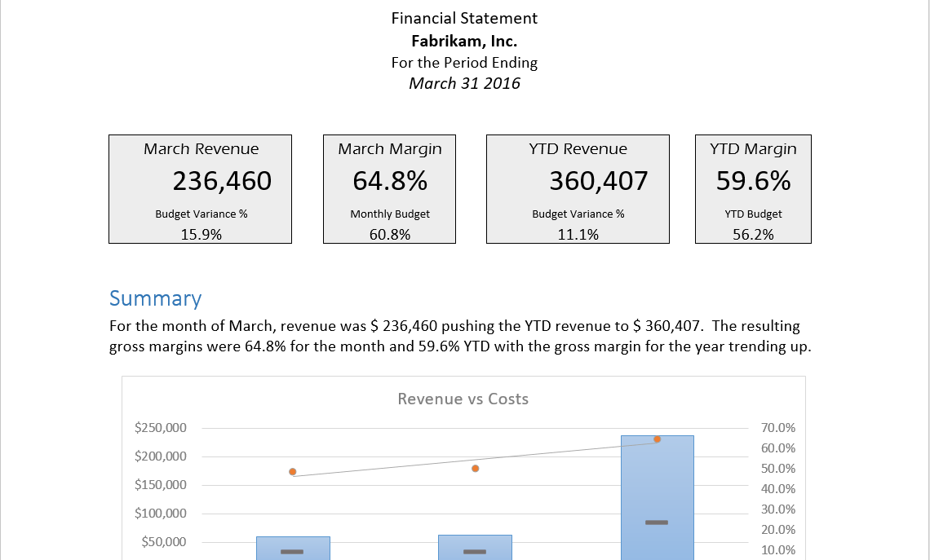Click the 15.9% budget variance value
The image size is (930, 560).
[x=201, y=235]
